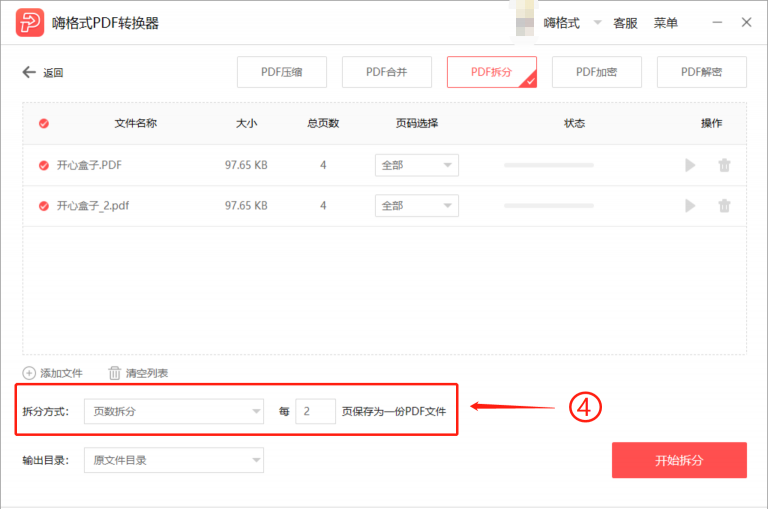Switch to the PDF加密 tab
This screenshot has height=509, width=768.
point(597,72)
